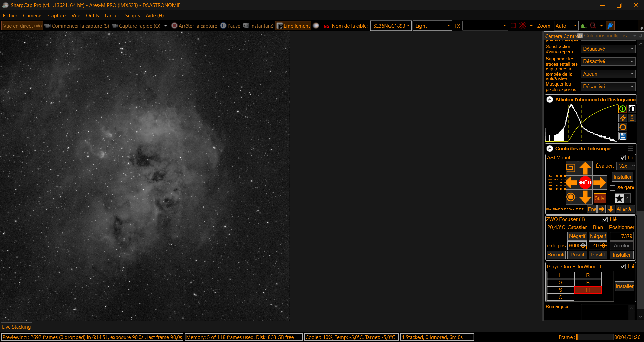Toggle the ZWO Focuser Lié checkbox
Image resolution: width=644 pixels, height=342 pixels.
click(x=605, y=219)
